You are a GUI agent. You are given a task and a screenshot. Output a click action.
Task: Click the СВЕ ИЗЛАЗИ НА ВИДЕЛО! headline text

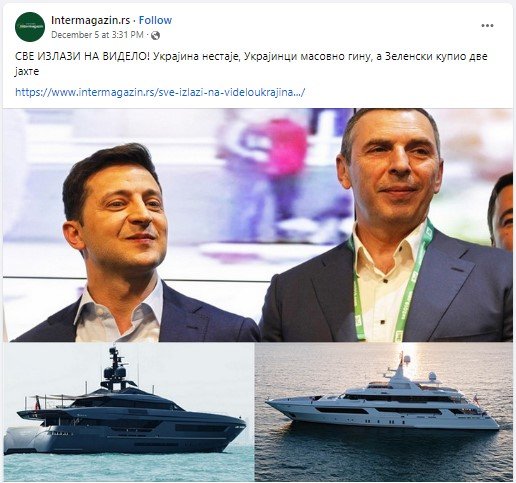(82, 56)
